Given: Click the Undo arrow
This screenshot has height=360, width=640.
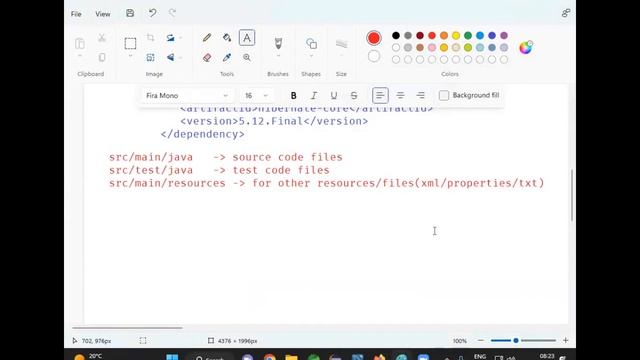Looking at the screenshot, I should [152, 13].
